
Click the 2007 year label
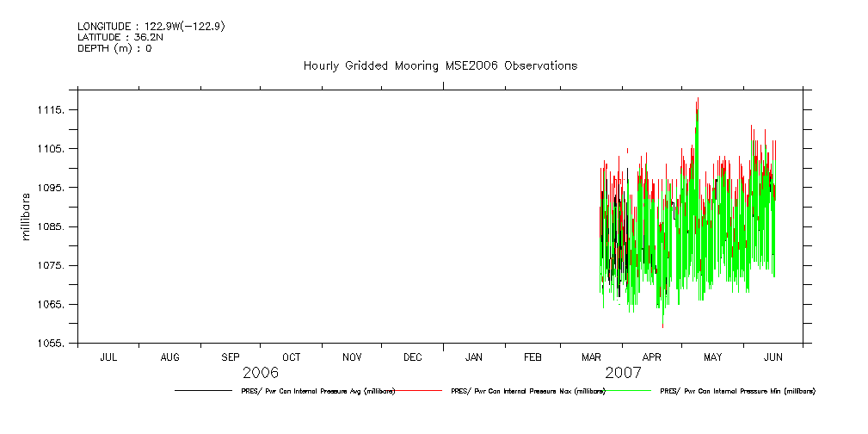tap(623, 374)
